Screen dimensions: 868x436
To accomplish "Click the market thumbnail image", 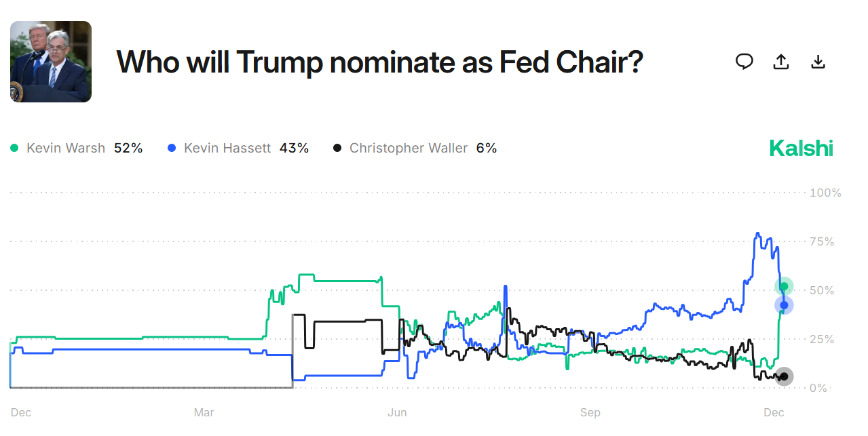I will pos(50,61).
